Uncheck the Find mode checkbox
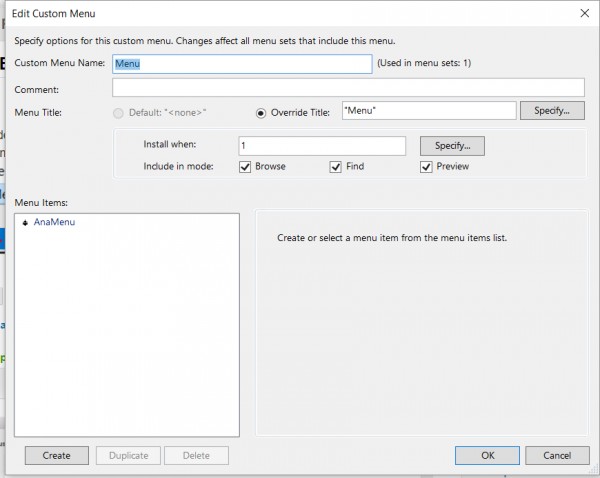This screenshot has height=478, width=600. pyautogui.click(x=336, y=166)
